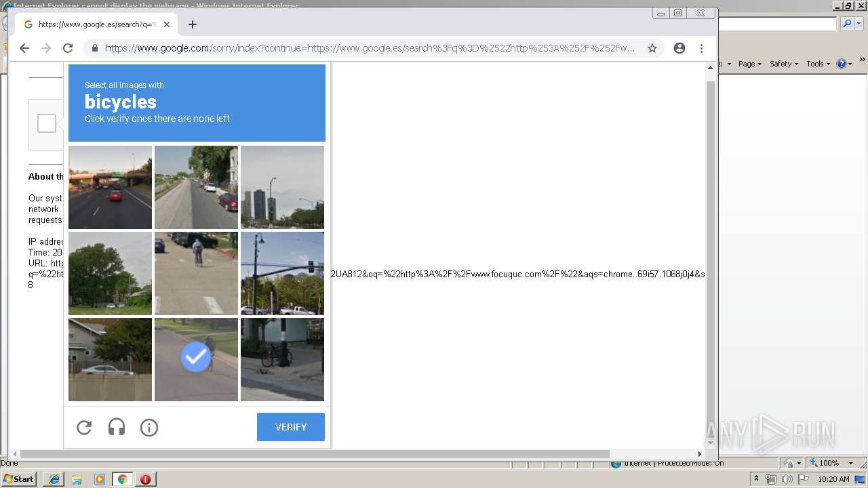
Task: Open the Tools menu in Internet Explorer
Action: click(818, 64)
